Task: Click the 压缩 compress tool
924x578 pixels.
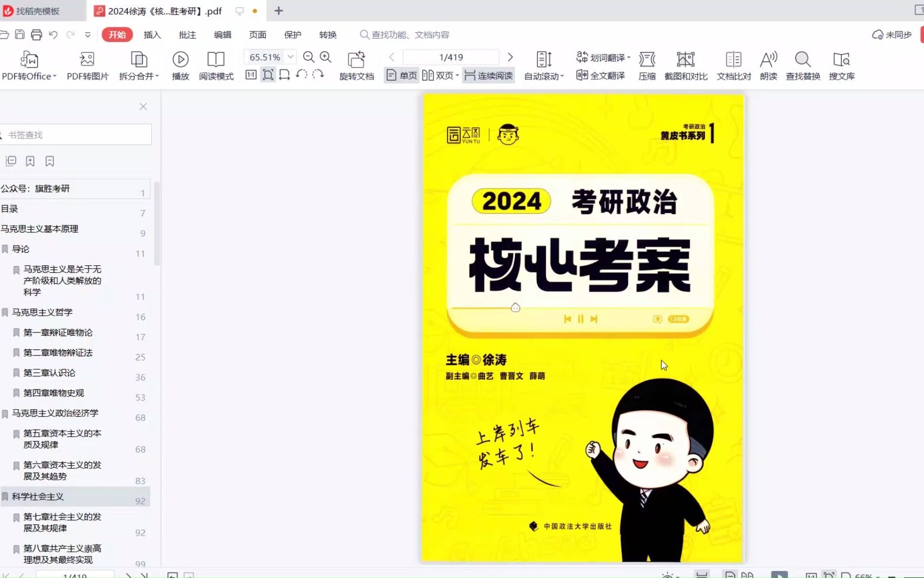Action: 647,66
